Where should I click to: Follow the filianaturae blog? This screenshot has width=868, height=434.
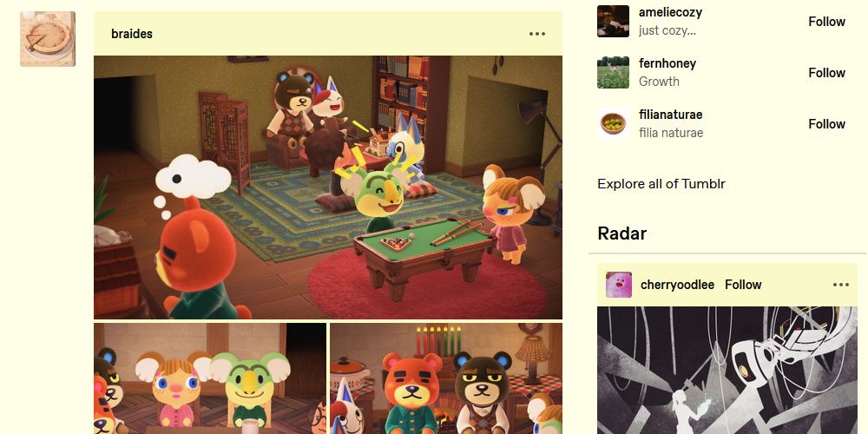tap(826, 124)
